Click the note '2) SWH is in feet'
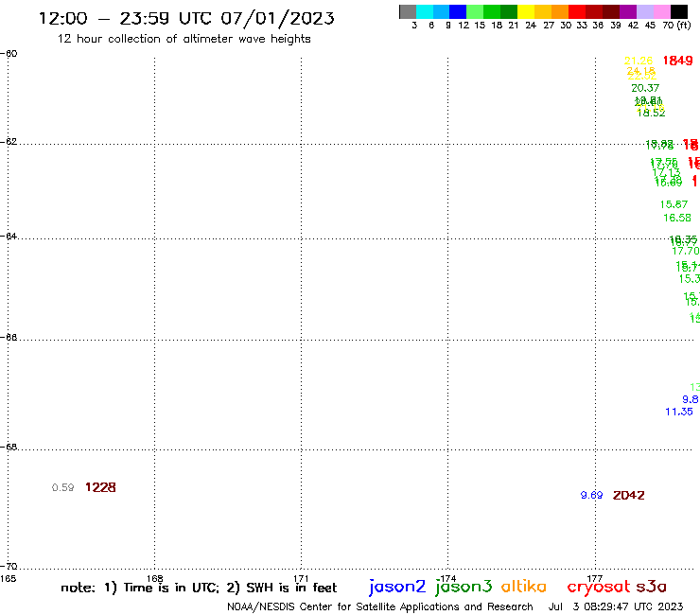The image size is (700, 615). click(x=282, y=588)
